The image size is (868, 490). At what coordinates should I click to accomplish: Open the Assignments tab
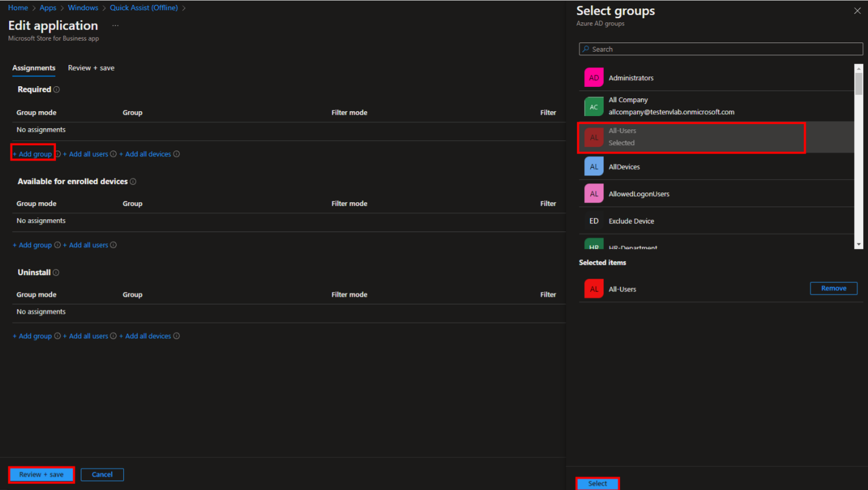(34, 68)
